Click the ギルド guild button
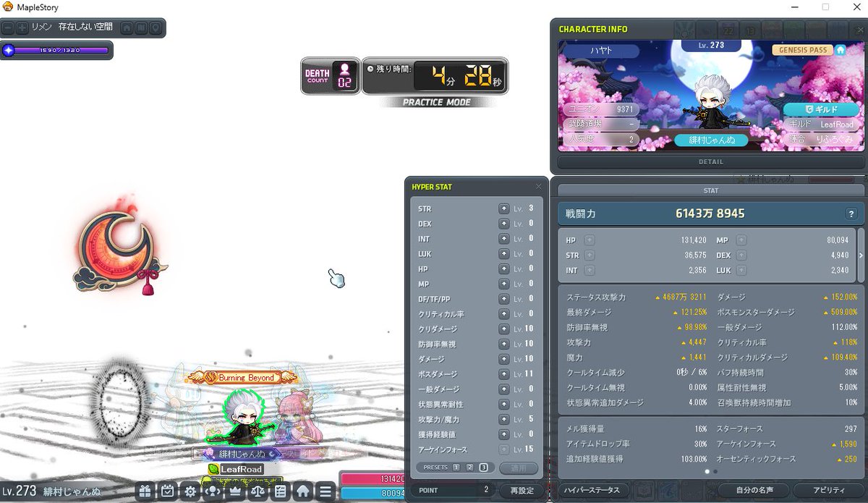 click(x=821, y=109)
